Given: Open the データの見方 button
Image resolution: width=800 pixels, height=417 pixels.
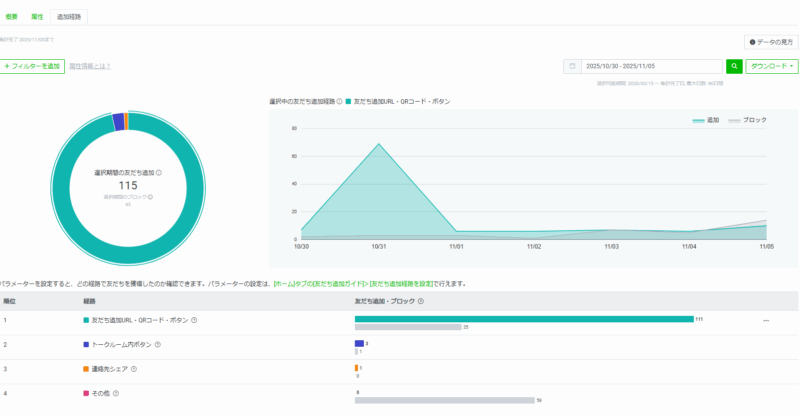Looking at the screenshot, I should pyautogui.click(x=771, y=42).
